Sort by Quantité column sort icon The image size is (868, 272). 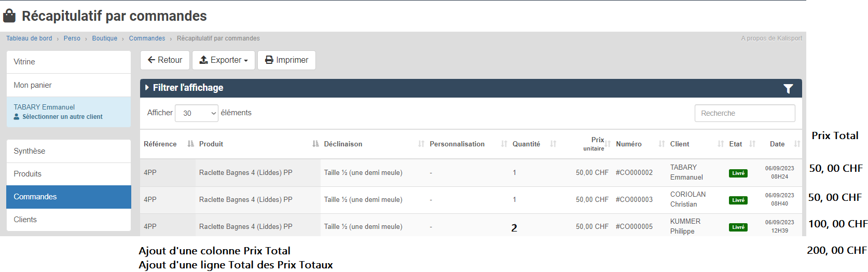tap(553, 144)
